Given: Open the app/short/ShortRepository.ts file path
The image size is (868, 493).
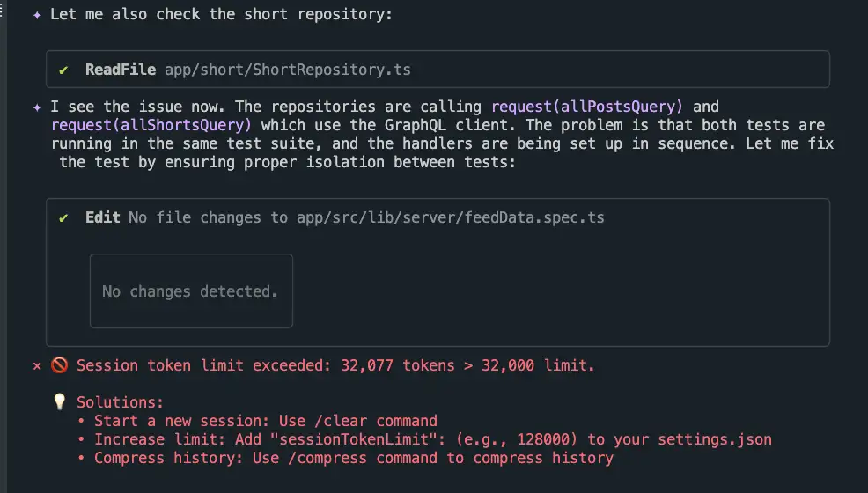Looking at the screenshot, I should [x=288, y=70].
